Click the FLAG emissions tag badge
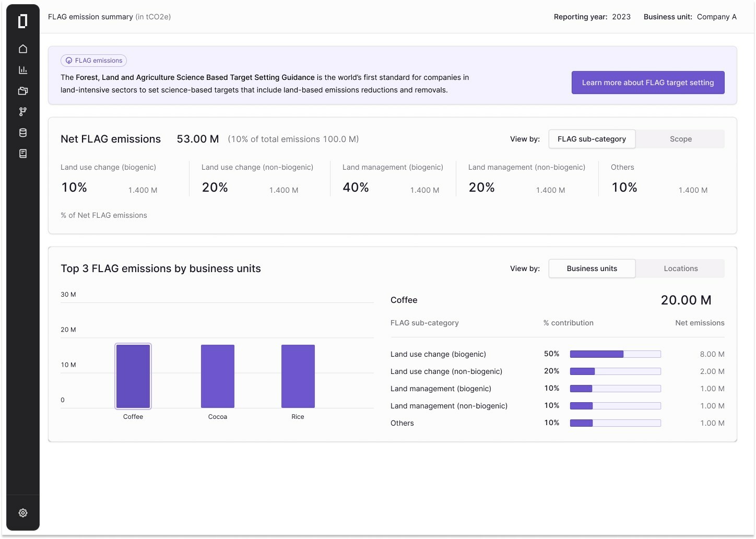Viewport: 756px width, 539px height. [94, 61]
